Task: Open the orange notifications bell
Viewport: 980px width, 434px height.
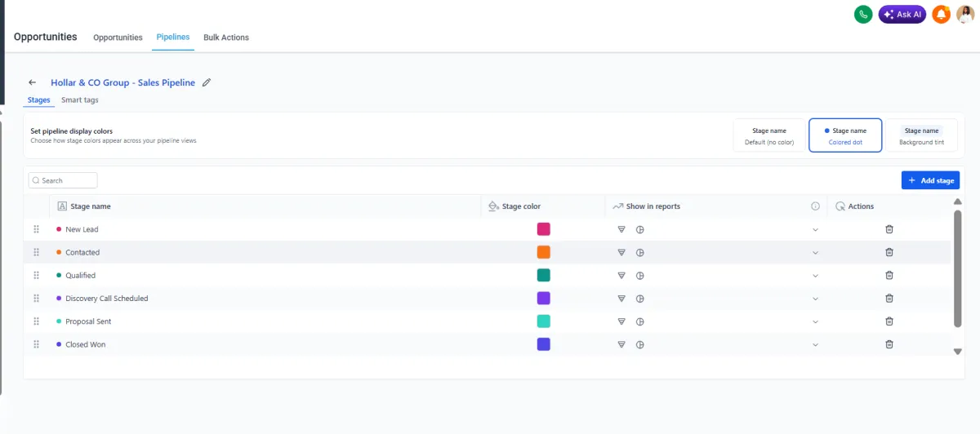Action: click(941, 14)
